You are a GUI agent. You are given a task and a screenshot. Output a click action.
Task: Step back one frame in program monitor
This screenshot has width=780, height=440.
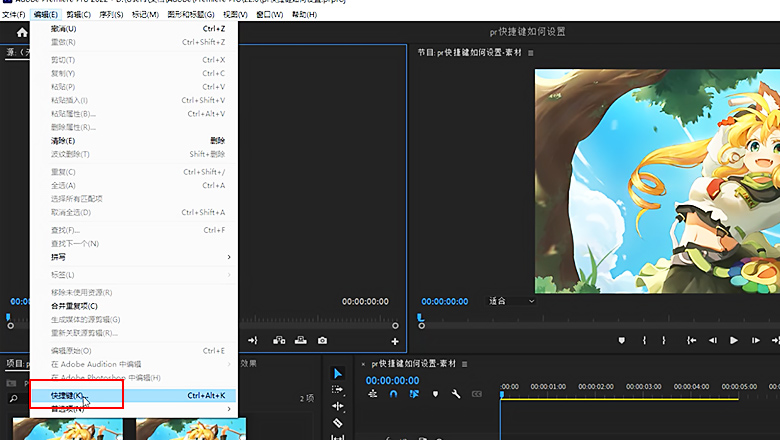713,341
